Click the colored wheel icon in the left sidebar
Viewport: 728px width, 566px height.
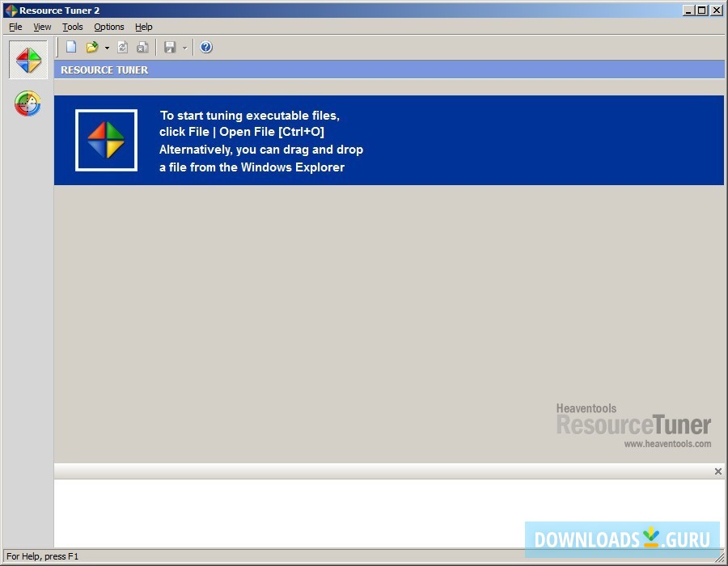coord(27,103)
